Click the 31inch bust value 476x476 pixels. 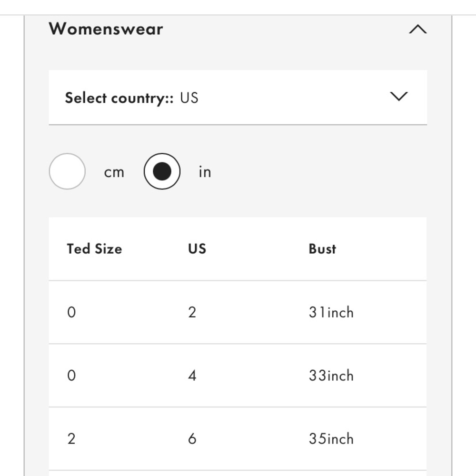[331, 312]
